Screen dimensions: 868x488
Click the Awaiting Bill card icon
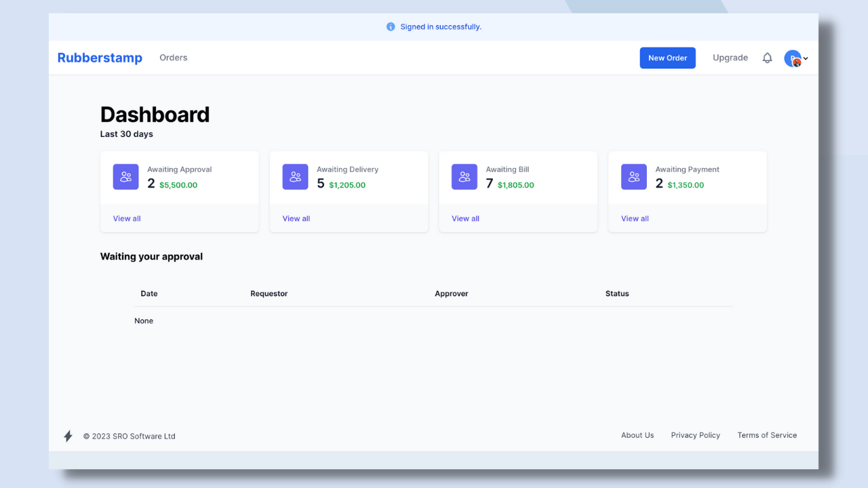point(465,177)
